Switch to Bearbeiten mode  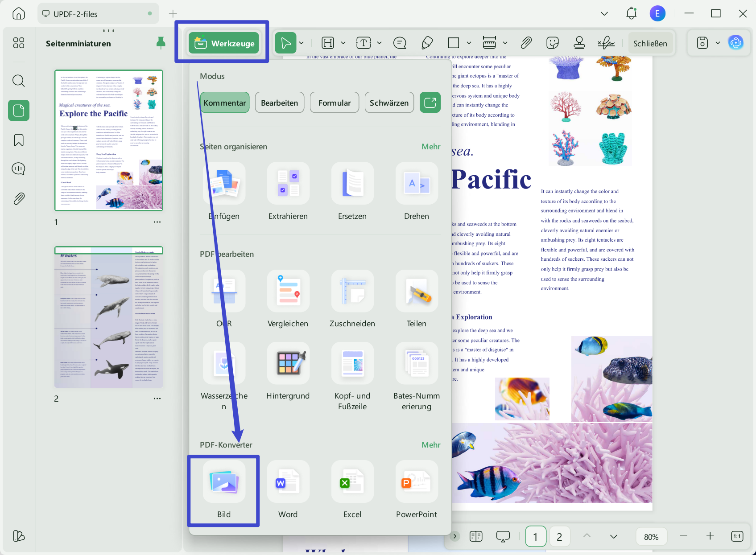coord(280,103)
